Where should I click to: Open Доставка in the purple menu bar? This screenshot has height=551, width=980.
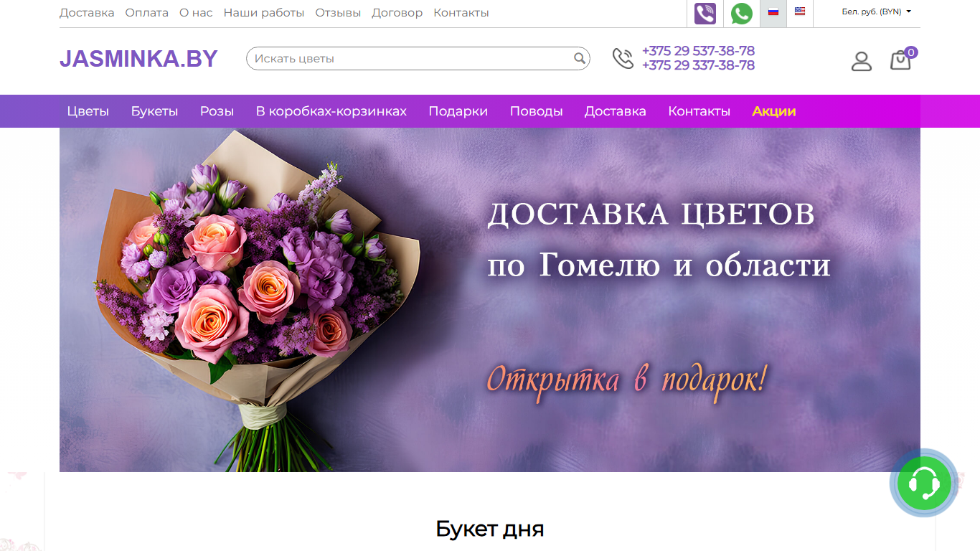coord(616,111)
